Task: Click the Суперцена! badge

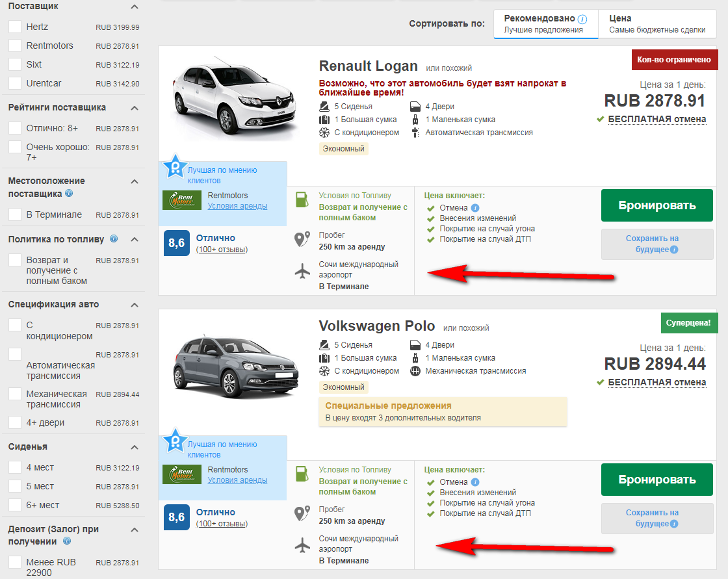Action: coord(689,323)
